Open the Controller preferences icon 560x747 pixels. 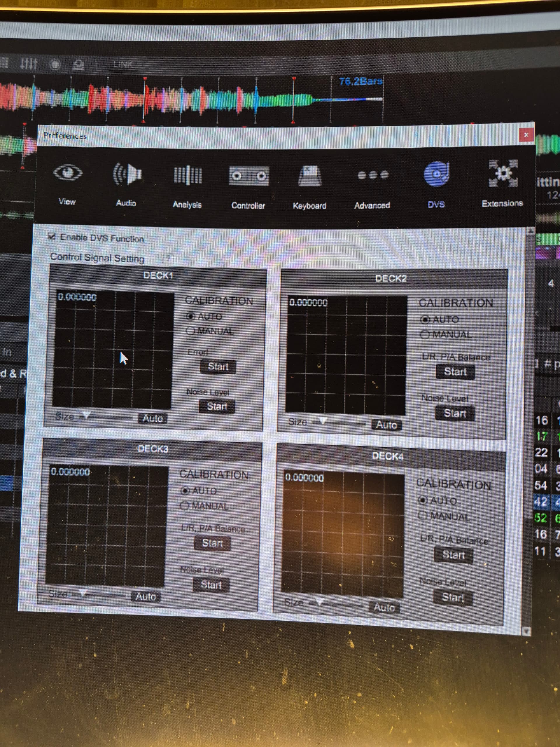tap(249, 176)
